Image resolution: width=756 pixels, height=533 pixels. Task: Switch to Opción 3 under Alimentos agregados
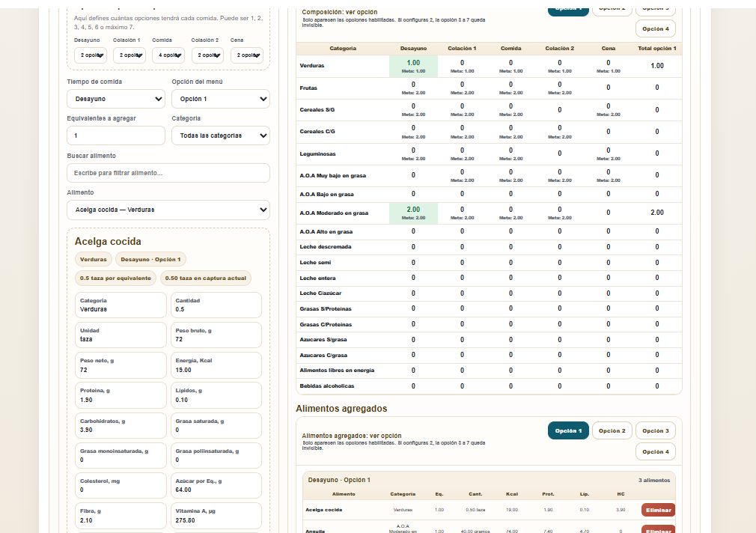coord(656,430)
